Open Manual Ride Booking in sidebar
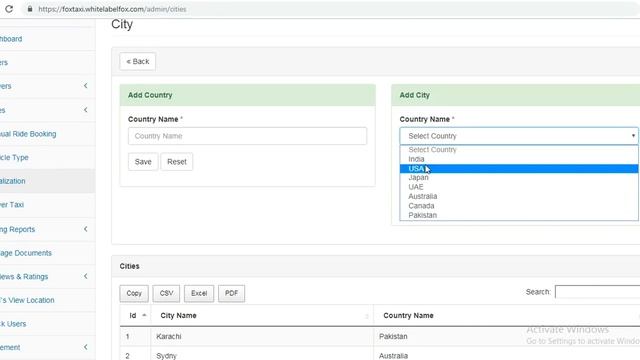The image size is (640, 360). (x=28, y=134)
